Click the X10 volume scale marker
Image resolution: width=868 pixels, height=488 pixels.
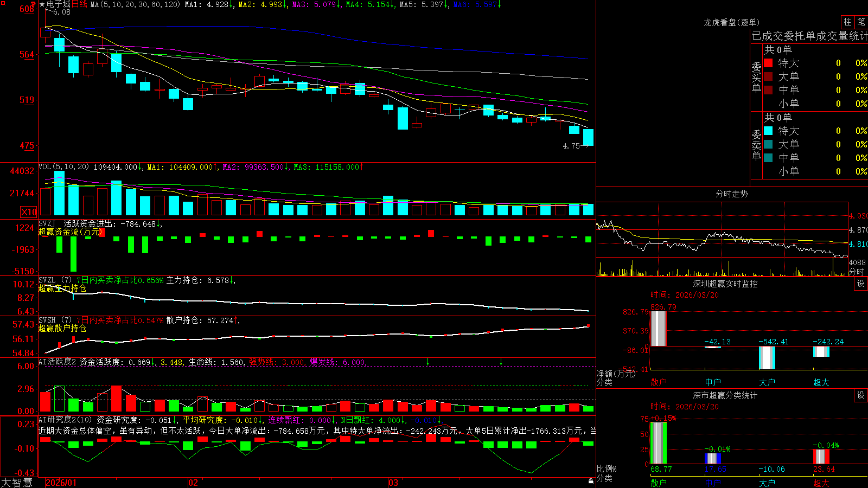[29, 212]
